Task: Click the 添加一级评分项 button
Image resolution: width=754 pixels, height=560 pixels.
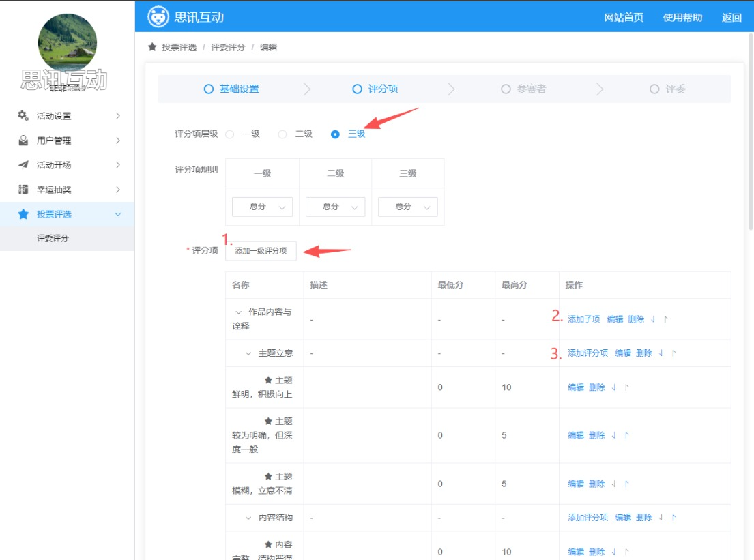Action: point(261,251)
